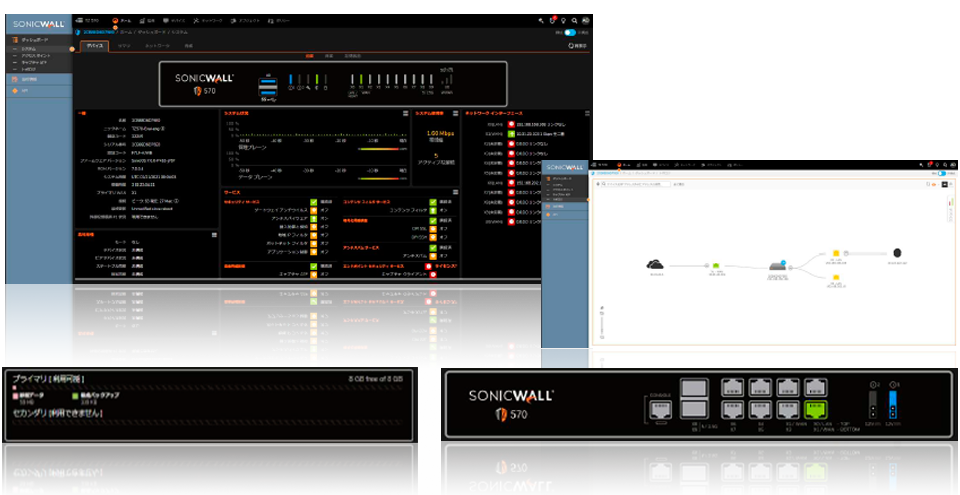
Task: Select the デバイス tab
Action: tap(95, 46)
